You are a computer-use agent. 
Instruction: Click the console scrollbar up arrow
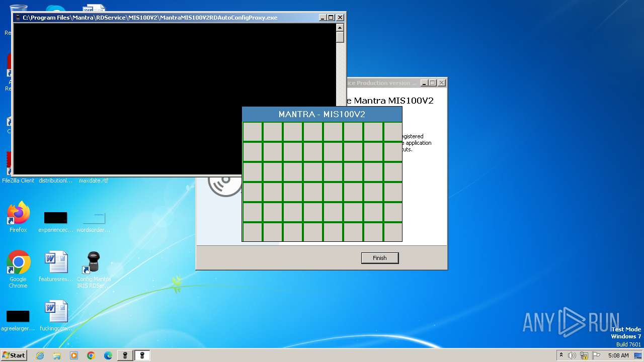point(340,28)
